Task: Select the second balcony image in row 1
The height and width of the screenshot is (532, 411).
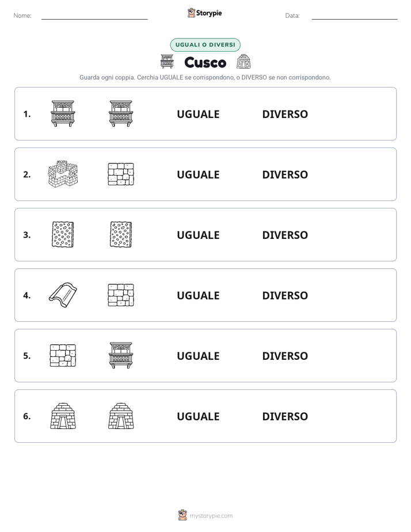Action: coord(121,113)
